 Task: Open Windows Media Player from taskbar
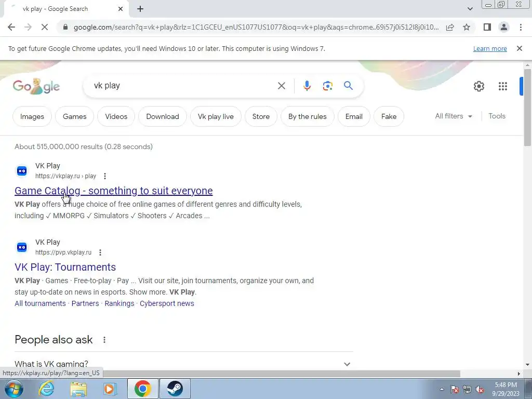(x=110, y=389)
